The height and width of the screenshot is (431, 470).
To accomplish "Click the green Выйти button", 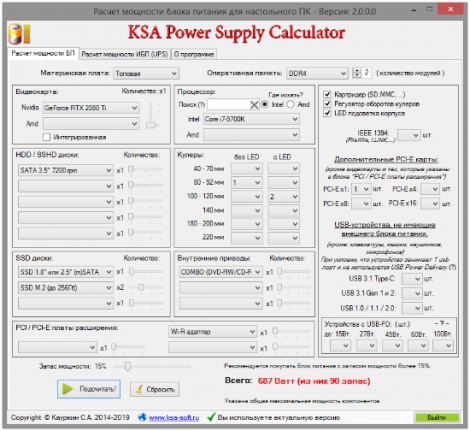I will pos(437,417).
